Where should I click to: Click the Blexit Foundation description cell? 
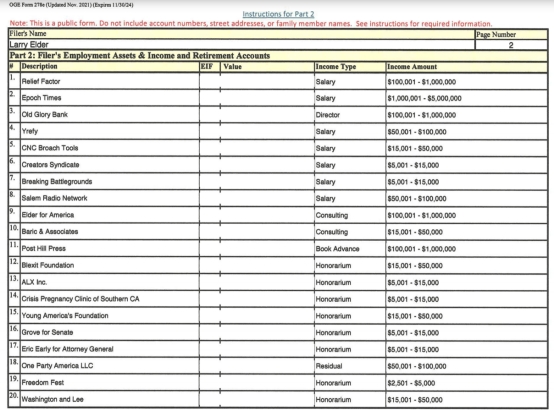[110, 265]
